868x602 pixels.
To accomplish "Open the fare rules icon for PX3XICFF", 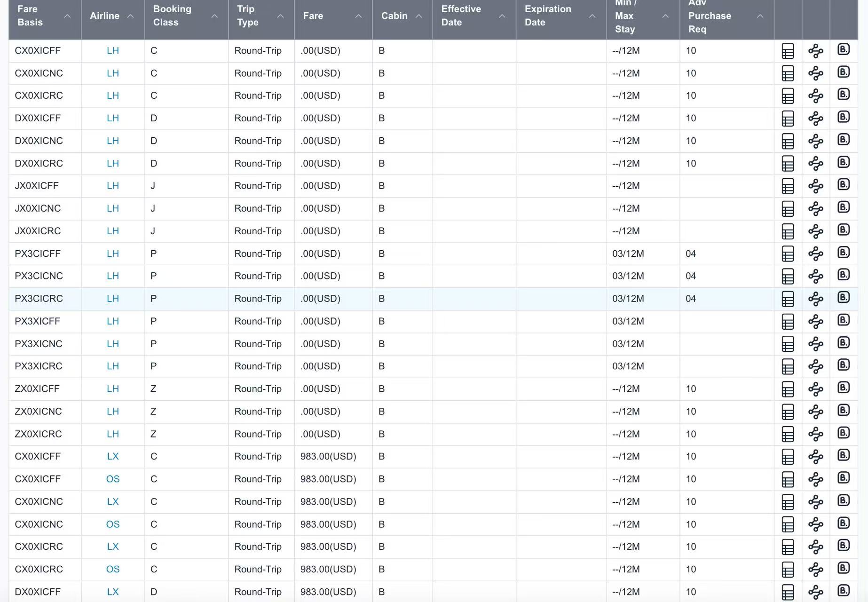I will (x=788, y=322).
